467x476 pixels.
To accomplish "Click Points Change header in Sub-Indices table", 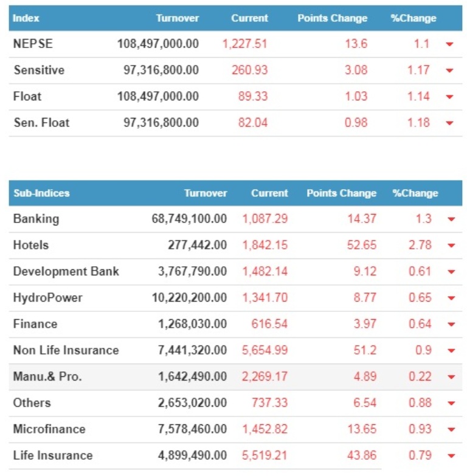I will [x=341, y=193].
